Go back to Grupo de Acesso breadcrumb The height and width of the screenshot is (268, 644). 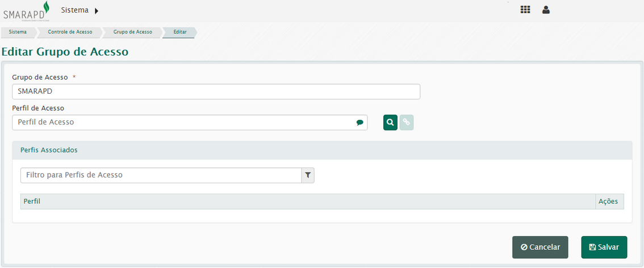[132, 32]
